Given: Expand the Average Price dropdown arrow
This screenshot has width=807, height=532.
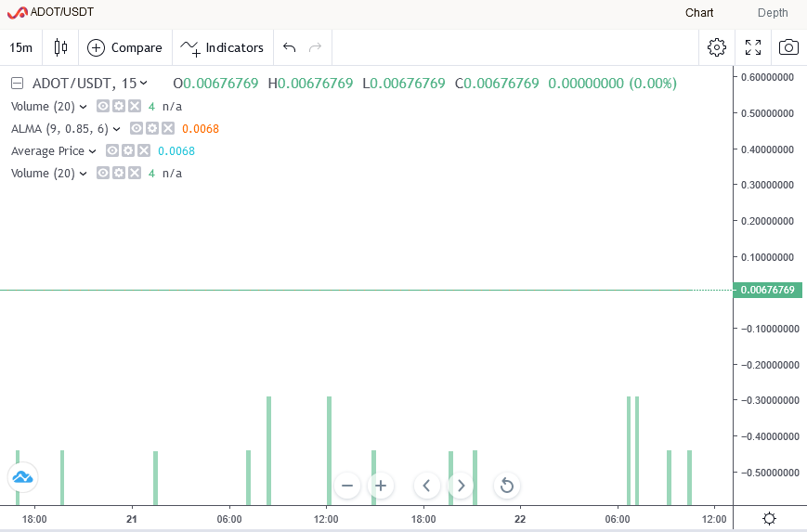Looking at the screenshot, I should (x=93, y=151).
